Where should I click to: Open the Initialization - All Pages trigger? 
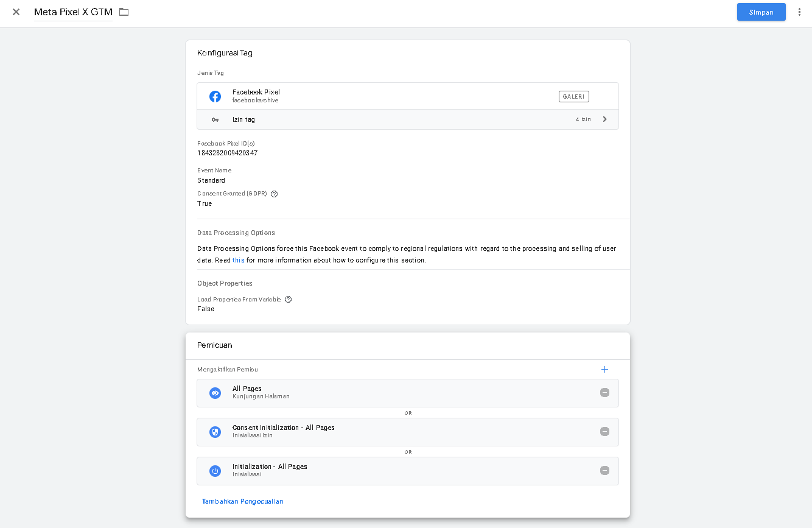point(408,471)
